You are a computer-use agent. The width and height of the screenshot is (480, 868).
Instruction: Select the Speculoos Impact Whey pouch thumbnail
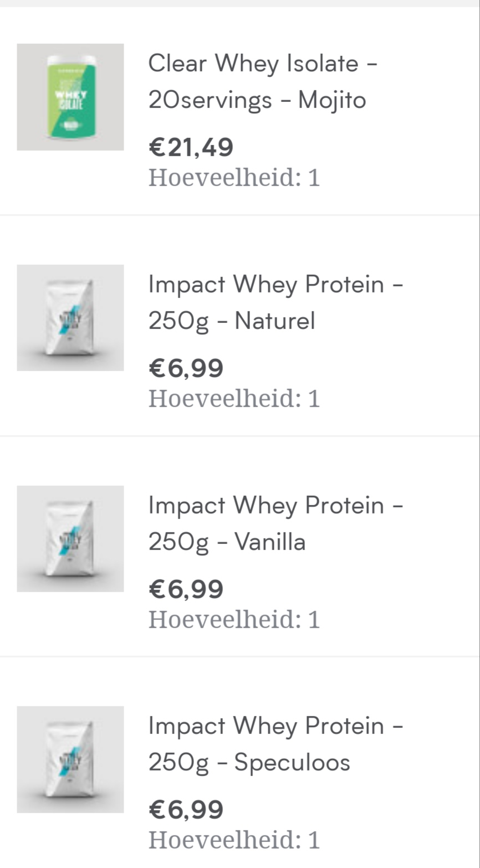tap(70, 759)
